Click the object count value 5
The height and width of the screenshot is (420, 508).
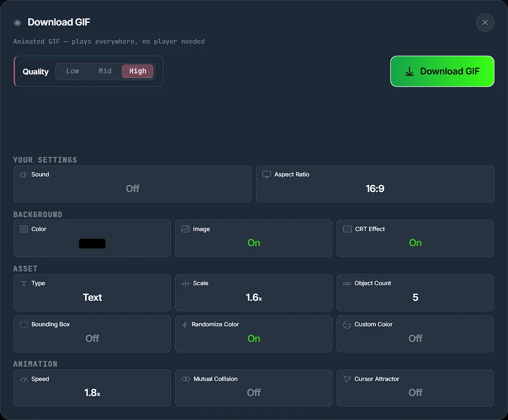pyautogui.click(x=415, y=297)
